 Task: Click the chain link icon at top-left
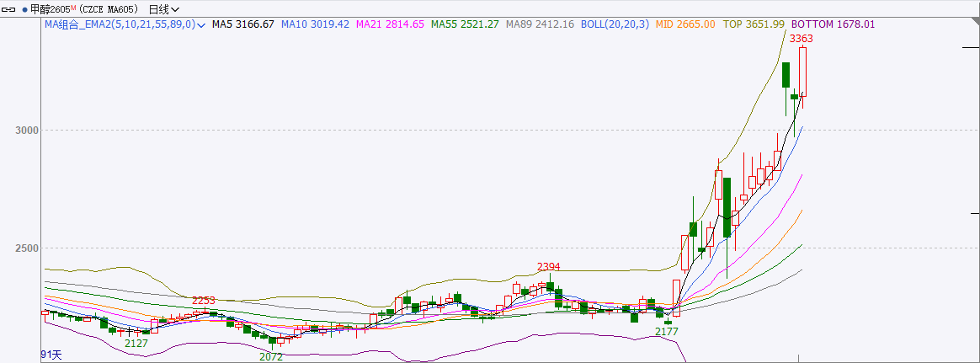point(10,9)
